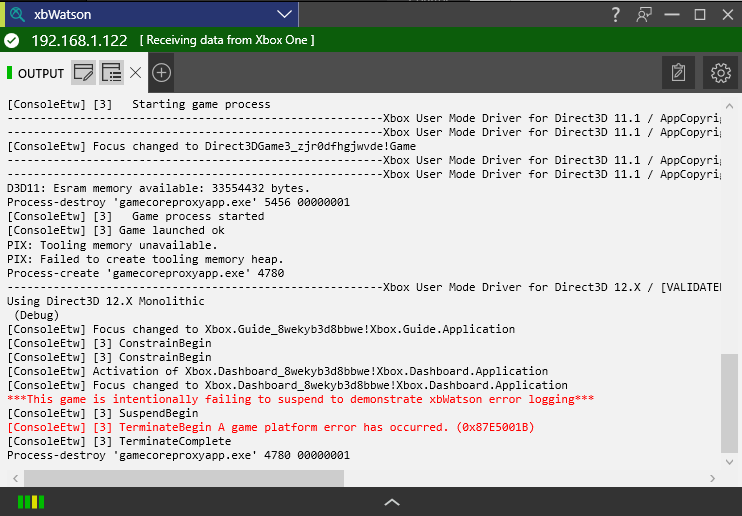Click the colored signal bars indicator
The image size is (742, 516).
pos(31,502)
